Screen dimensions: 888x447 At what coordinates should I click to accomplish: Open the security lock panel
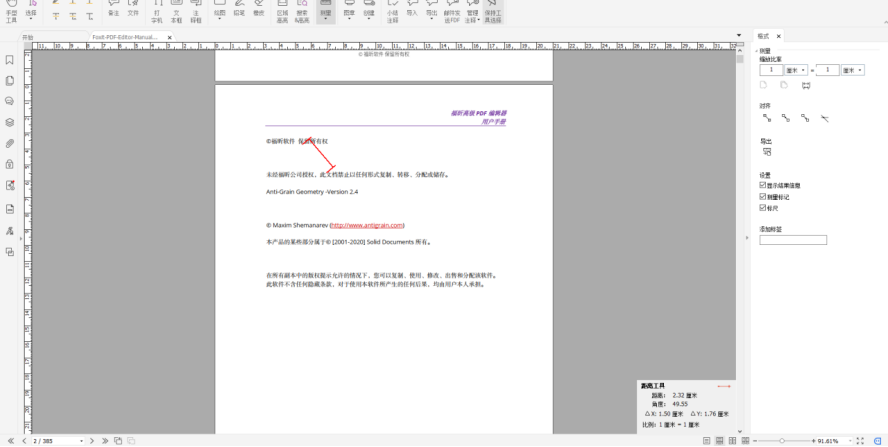10,164
